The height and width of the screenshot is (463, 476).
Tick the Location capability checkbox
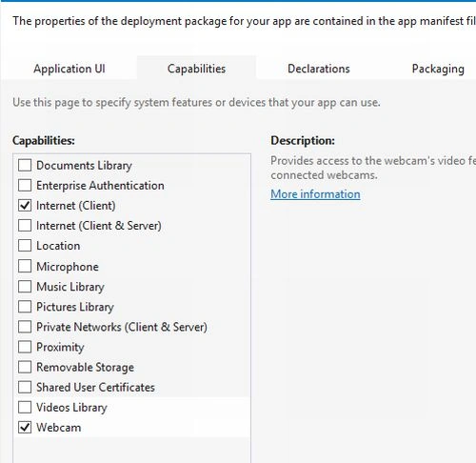point(25,246)
